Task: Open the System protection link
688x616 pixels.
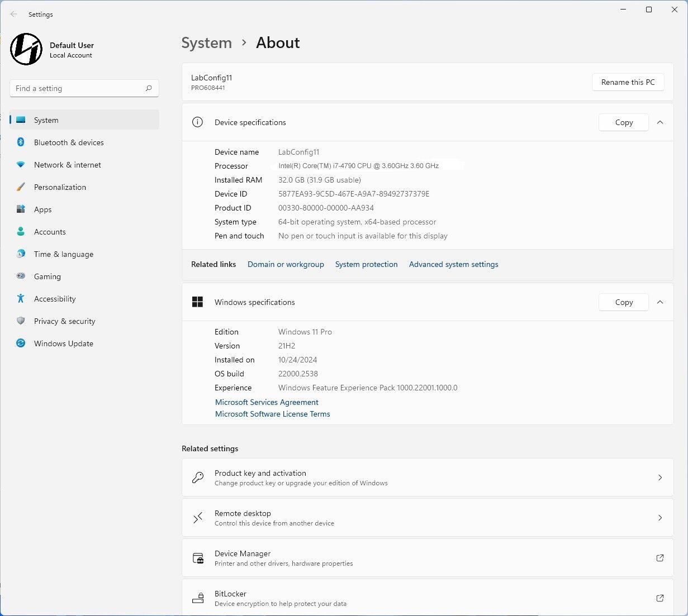Action: click(x=367, y=264)
